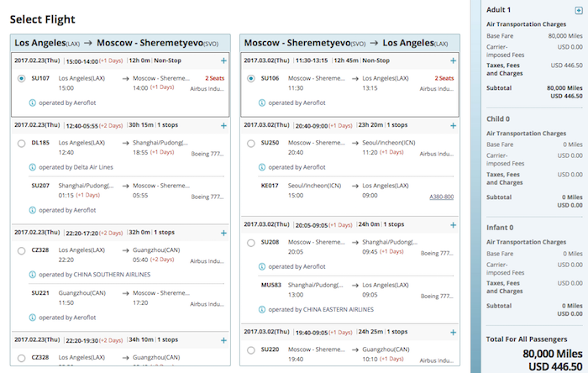Choose the SU250 via Seoul return flight
Viewport: 588px width, 373px height.
pos(251,143)
